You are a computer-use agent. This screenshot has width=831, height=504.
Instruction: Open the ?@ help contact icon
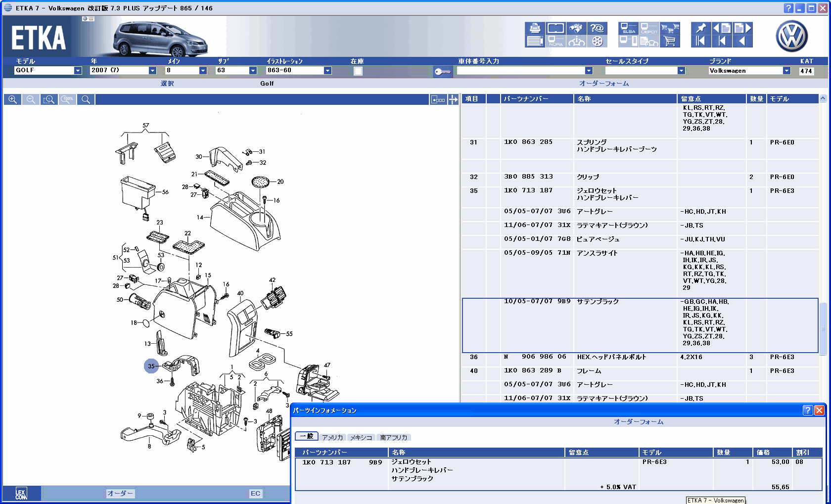click(597, 28)
